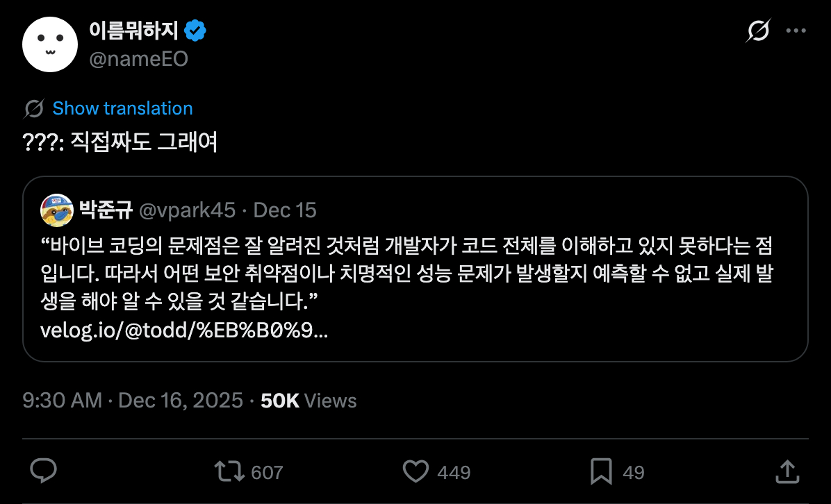Click the Dec 15 quoted tweet date
This screenshot has height=504, width=831.
[x=285, y=210]
